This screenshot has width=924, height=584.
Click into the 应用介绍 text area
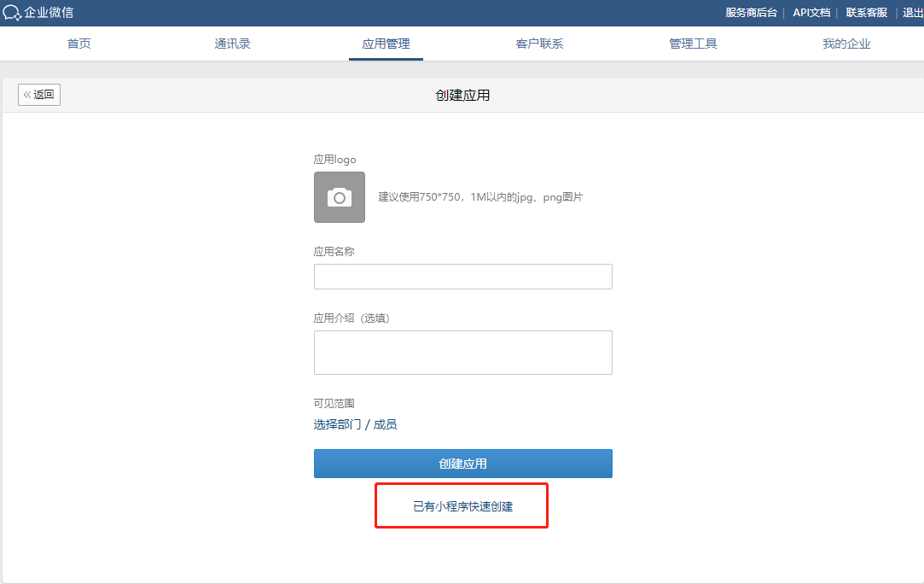click(462, 352)
